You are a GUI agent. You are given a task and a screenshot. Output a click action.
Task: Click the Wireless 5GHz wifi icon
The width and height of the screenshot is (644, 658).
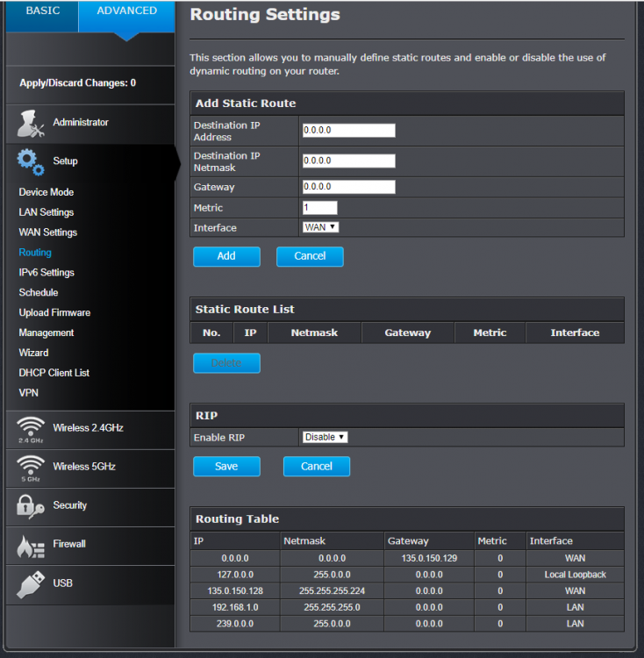pos(31,468)
